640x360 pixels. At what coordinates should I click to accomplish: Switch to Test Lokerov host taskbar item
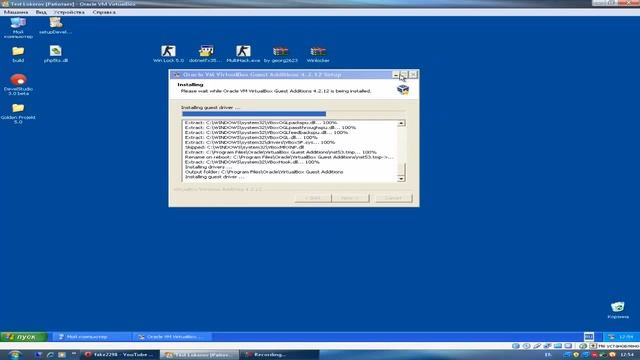(x=199, y=355)
